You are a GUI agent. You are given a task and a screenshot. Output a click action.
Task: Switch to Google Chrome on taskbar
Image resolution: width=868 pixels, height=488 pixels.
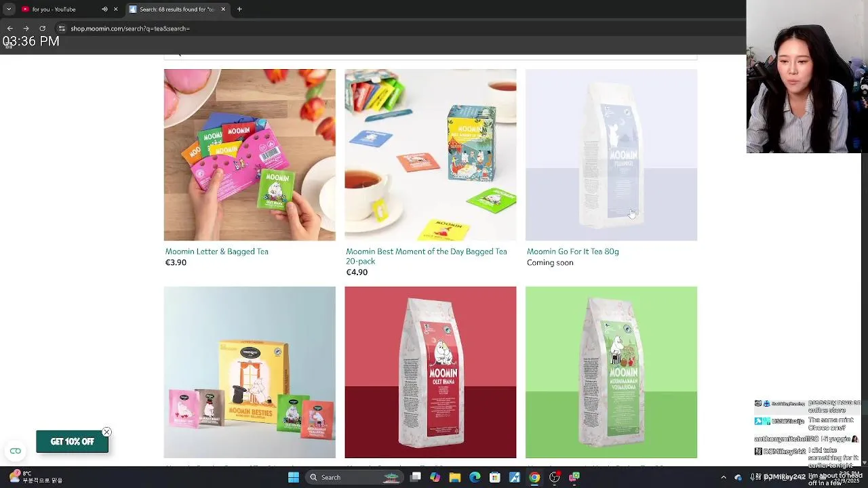click(534, 477)
